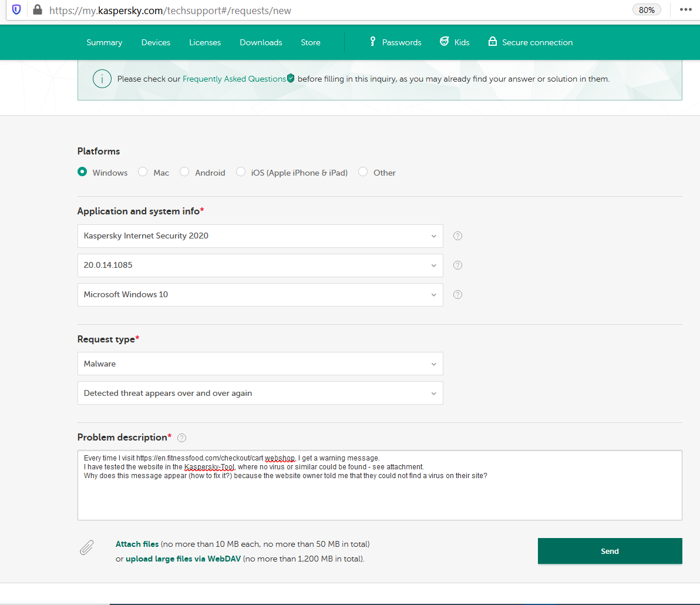Screen dimensions: 700x605
Task: Click help icon beside version dropdown
Action: point(457,265)
